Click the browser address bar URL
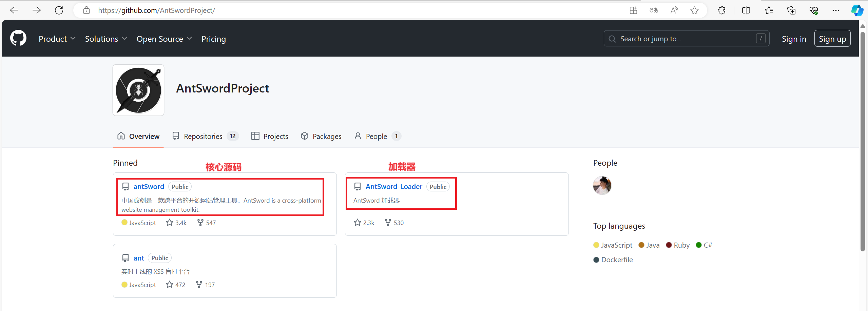The image size is (868, 311). point(156,11)
